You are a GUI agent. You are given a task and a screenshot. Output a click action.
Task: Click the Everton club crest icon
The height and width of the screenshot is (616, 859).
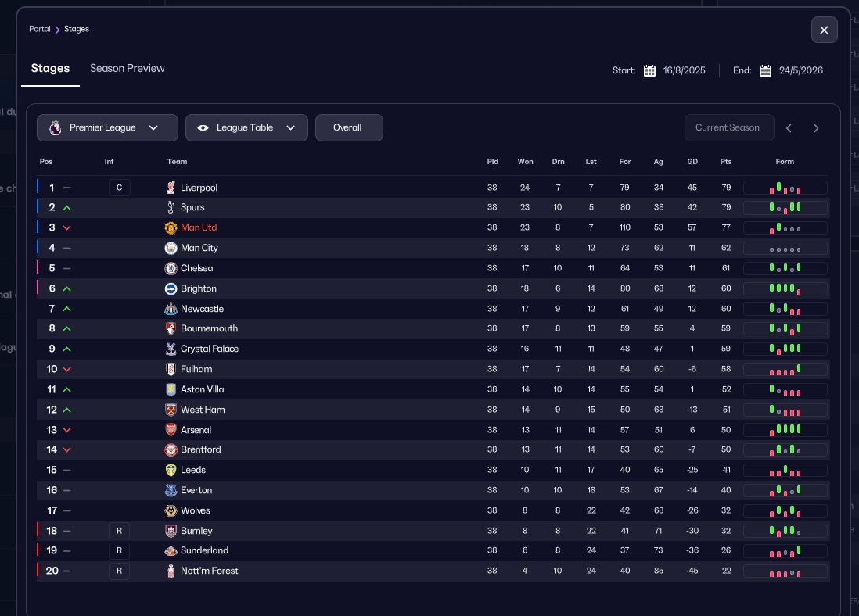[171, 490]
